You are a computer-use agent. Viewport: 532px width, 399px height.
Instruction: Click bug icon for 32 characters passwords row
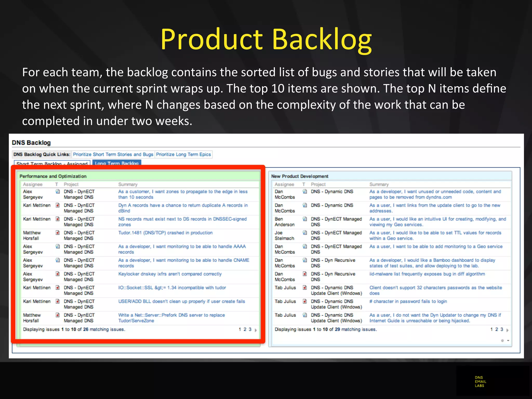tap(305, 288)
